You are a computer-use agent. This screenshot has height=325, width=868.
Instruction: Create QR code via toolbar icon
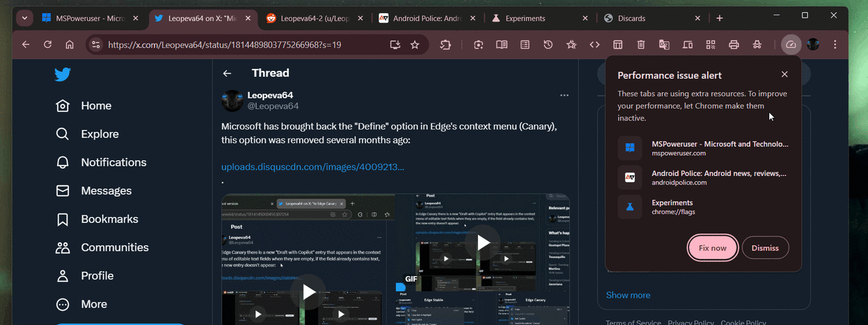coord(711,45)
